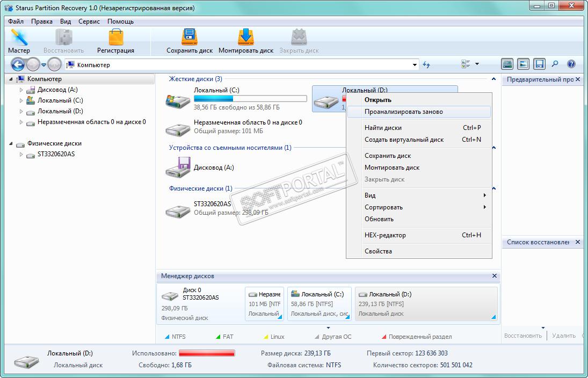
Task: Click the red Использовано usage bar
Action: pos(207,353)
